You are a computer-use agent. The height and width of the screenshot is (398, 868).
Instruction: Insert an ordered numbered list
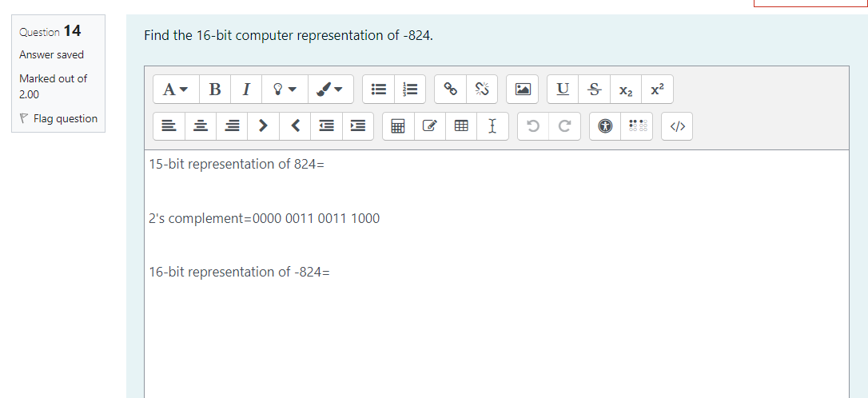(x=410, y=90)
